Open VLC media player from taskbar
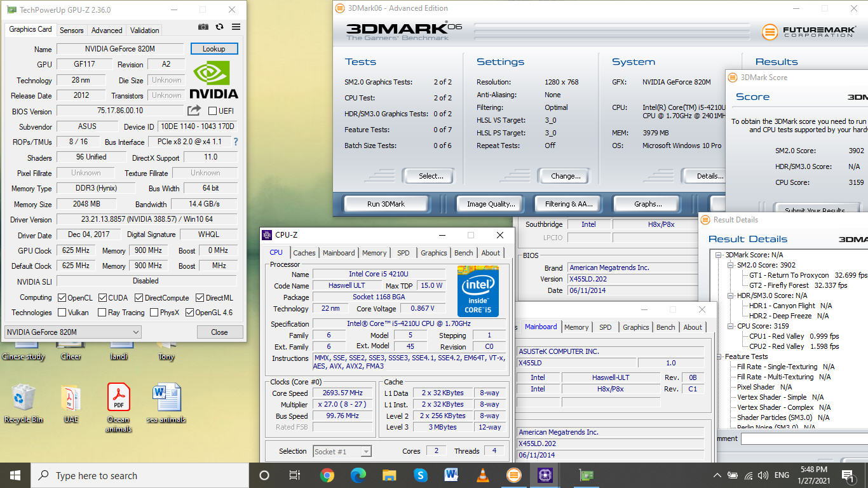 [x=483, y=475]
